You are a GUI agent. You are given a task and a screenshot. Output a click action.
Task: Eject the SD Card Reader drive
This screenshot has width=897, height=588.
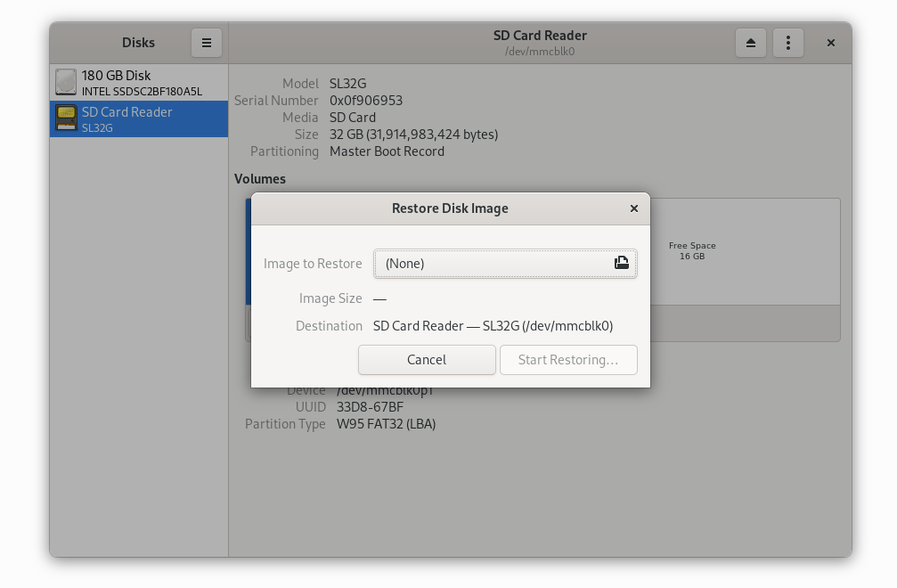(751, 43)
